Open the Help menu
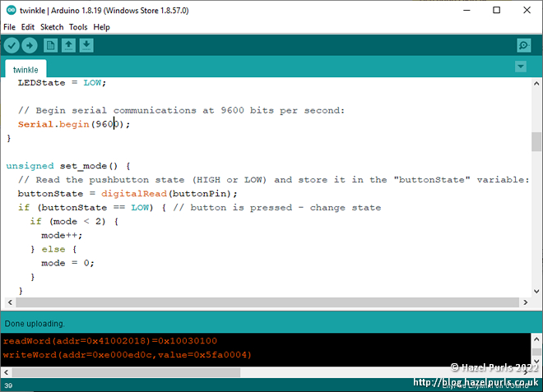The image size is (543, 392). pos(101,27)
